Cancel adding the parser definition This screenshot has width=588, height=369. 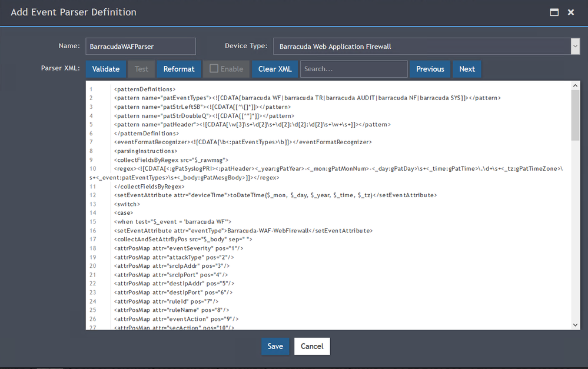(312, 346)
